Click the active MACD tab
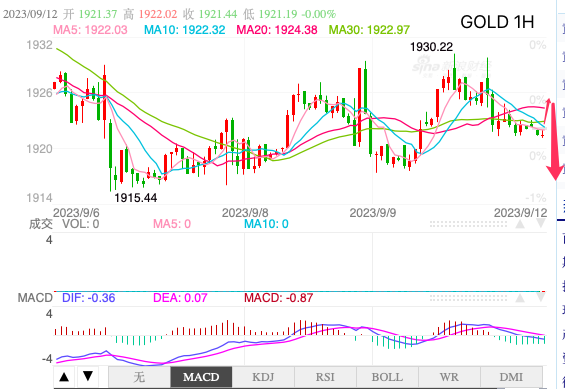565x389 pixels. [x=201, y=377]
